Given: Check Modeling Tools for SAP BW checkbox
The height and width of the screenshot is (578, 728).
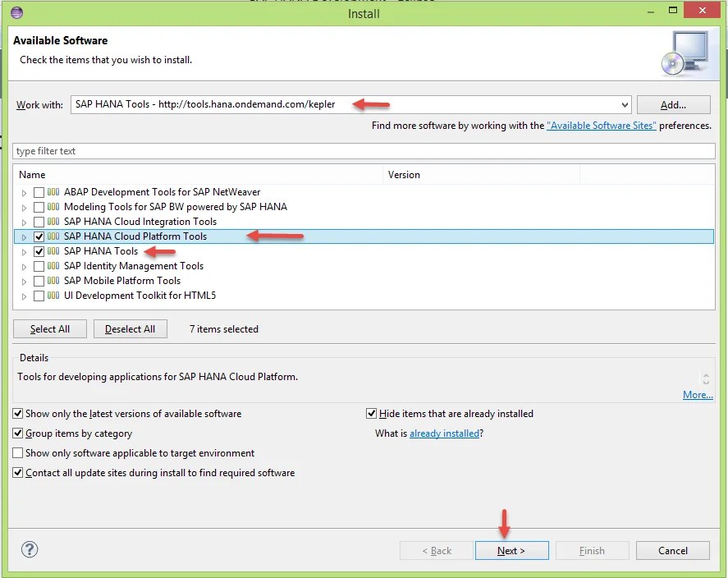Looking at the screenshot, I should [x=39, y=207].
